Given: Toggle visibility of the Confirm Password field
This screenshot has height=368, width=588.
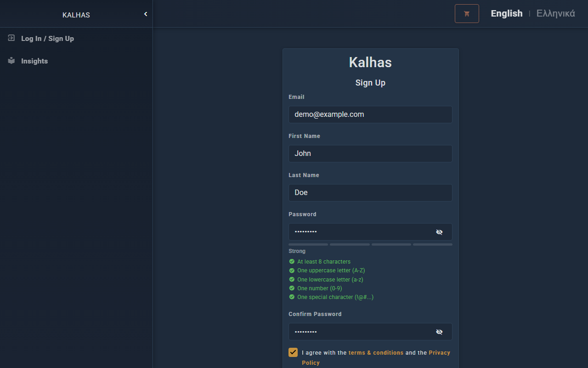Looking at the screenshot, I should coord(439,332).
